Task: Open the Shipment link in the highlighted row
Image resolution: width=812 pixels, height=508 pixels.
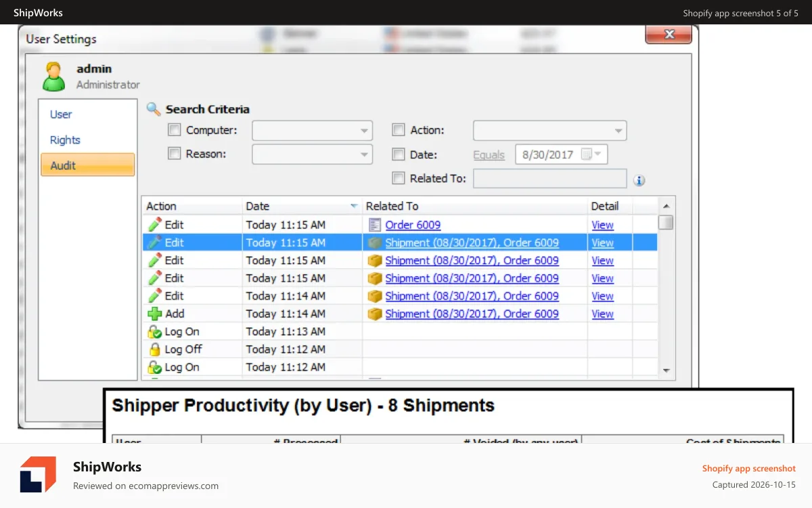Action: point(472,242)
